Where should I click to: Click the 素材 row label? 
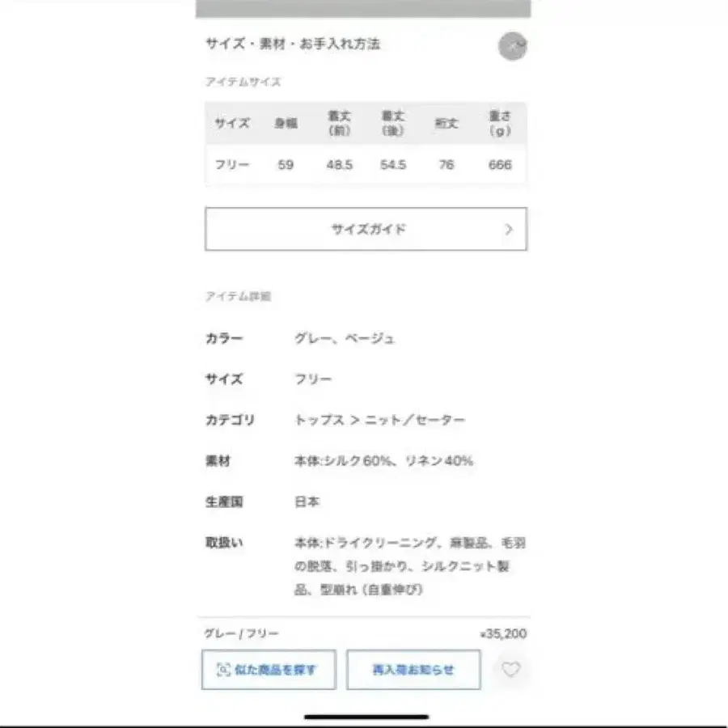point(218,461)
